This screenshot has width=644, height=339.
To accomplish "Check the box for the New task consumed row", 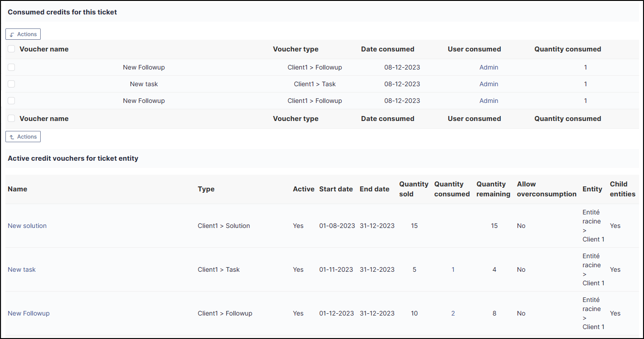I will point(11,84).
